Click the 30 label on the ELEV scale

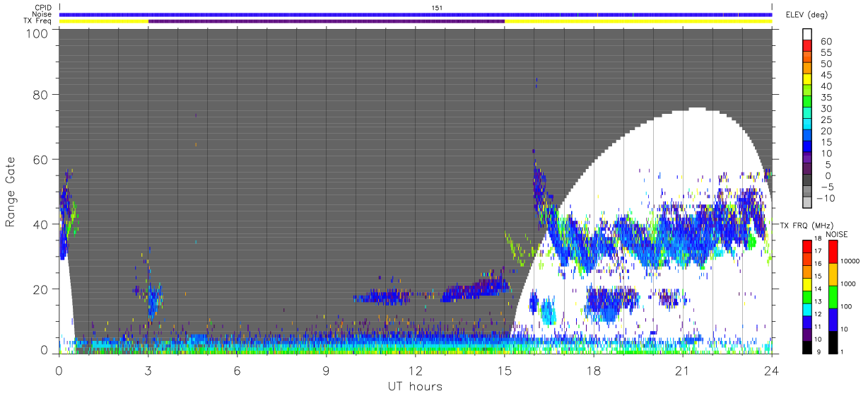(826, 108)
